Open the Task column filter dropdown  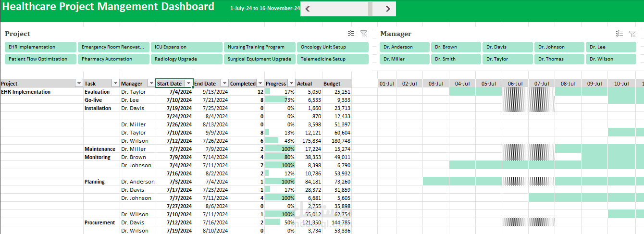pyautogui.click(x=115, y=84)
